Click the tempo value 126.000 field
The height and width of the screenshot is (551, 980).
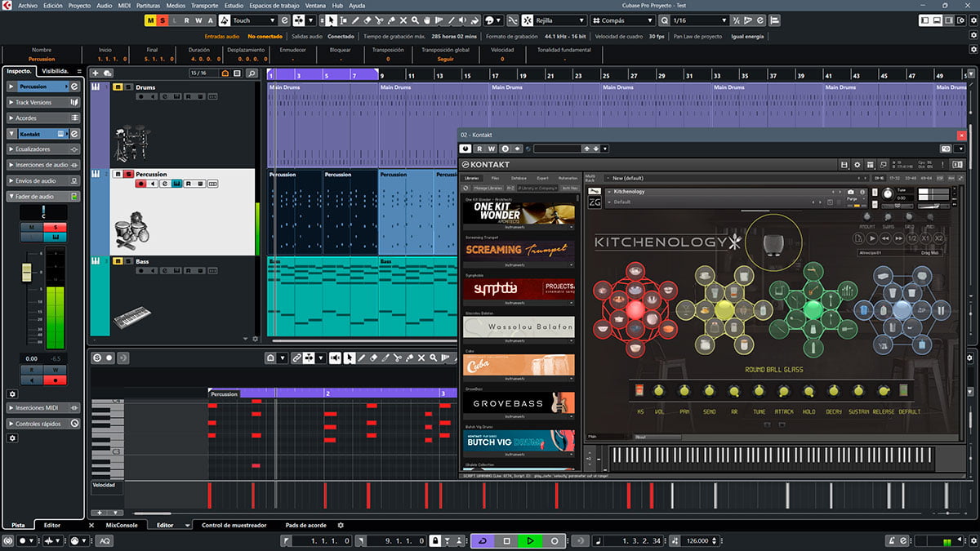pyautogui.click(x=697, y=541)
